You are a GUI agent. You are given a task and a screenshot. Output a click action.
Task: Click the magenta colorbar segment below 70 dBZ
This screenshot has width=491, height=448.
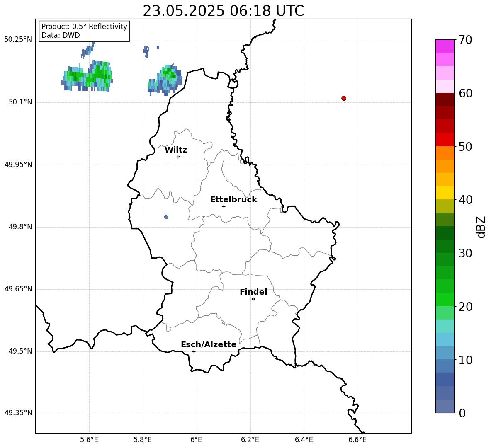[x=445, y=46]
